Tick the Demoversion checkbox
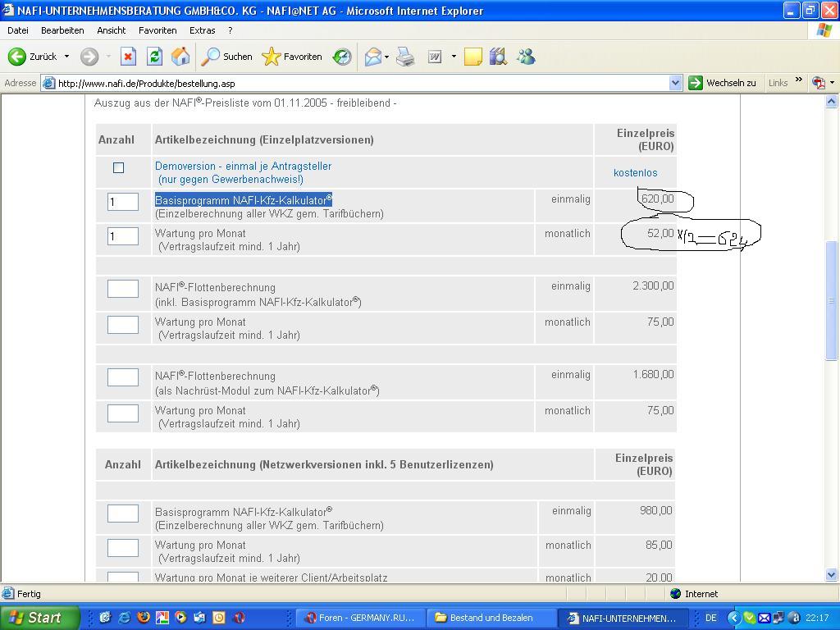 pos(118,167)
